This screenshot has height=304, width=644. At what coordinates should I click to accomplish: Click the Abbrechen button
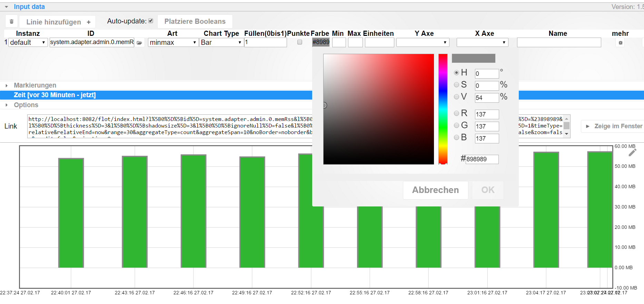click(435, 190)
